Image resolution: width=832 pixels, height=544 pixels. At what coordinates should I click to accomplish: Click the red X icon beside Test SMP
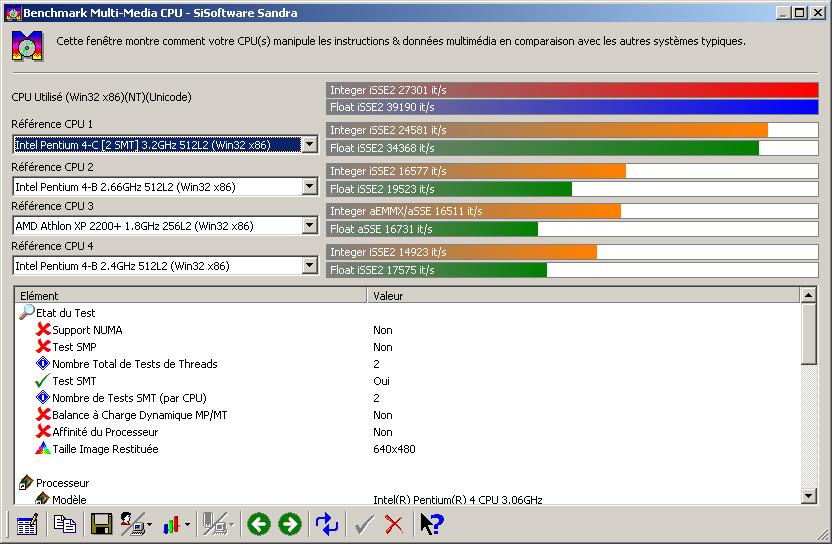43,347
